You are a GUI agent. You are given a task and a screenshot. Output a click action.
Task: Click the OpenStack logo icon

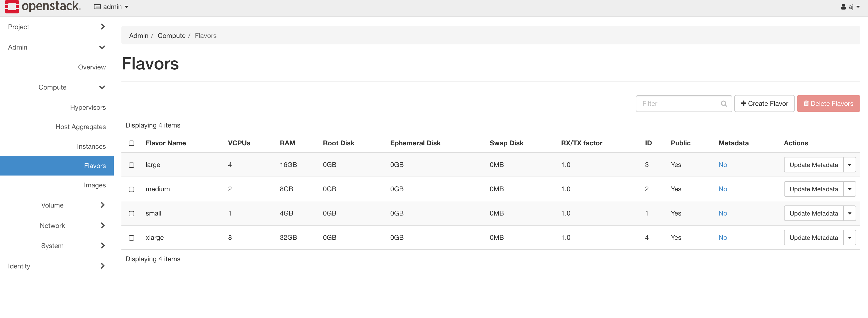click(x=12, y=6)
